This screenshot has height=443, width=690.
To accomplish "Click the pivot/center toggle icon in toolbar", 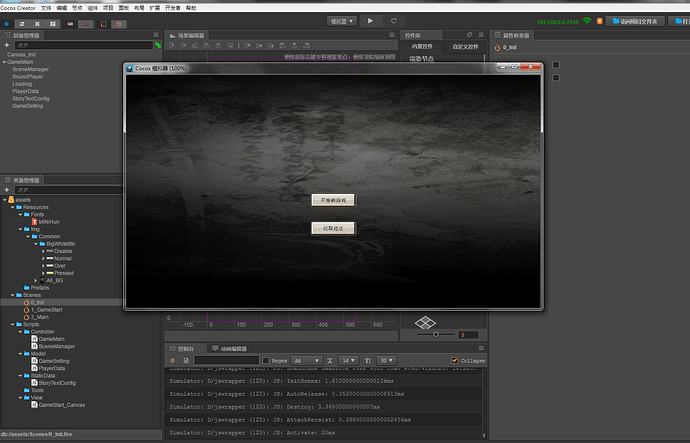I will point(70,24).
